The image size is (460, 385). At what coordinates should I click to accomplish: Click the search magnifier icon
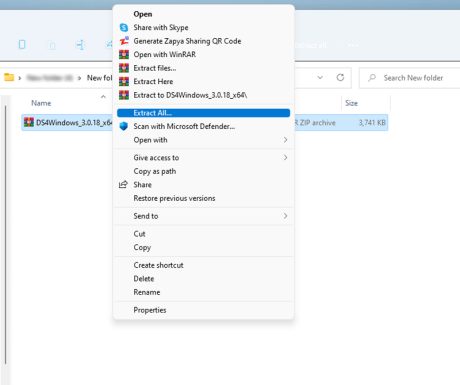point(372,78)
